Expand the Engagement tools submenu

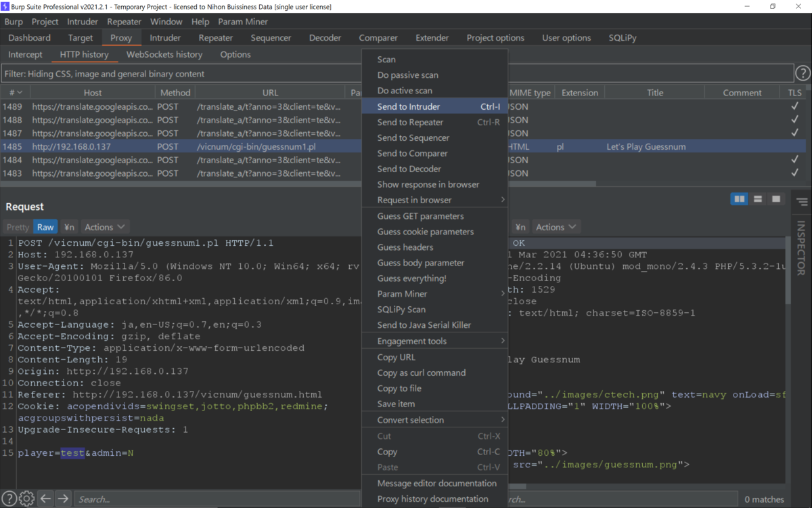434,341
